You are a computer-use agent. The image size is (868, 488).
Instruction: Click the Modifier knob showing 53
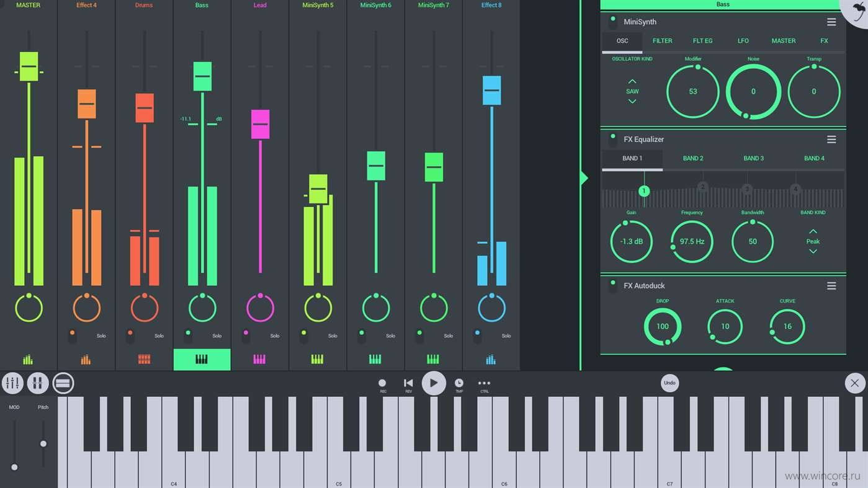point(693,92)
